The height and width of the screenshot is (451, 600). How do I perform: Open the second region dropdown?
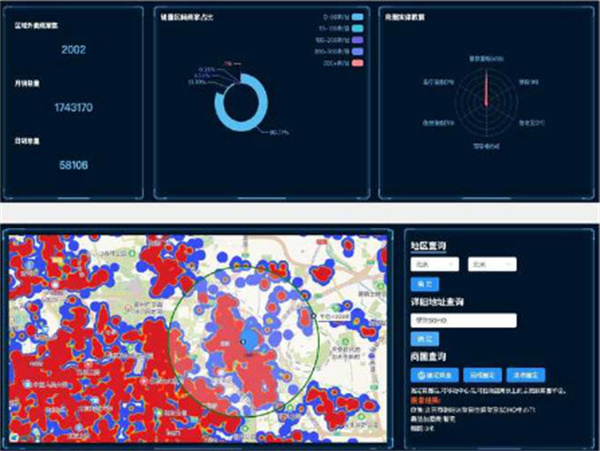(493, 264)
